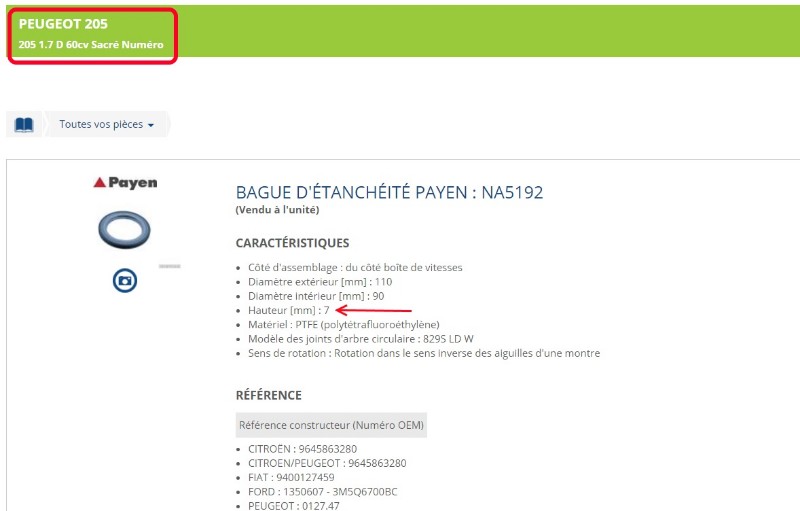Select the 'Matériel : PTFE' line
This screenshot has width=800, height=511.
pos(343,325)
